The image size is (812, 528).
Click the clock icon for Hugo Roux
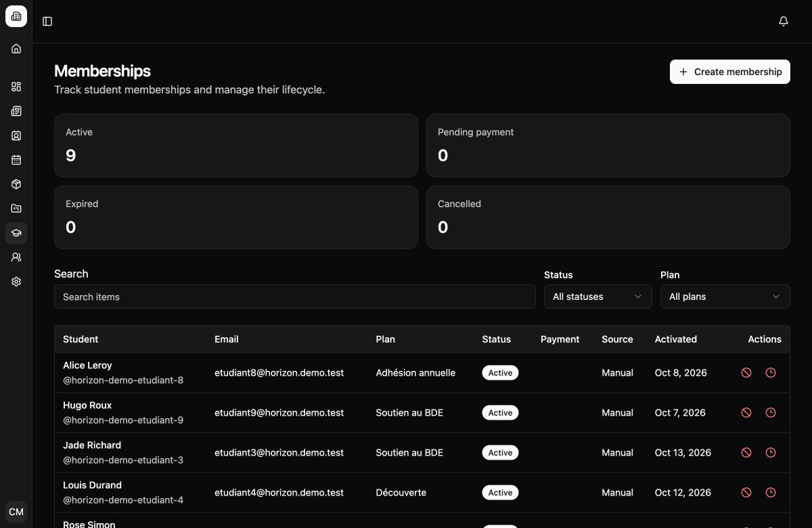click(771, 413)
